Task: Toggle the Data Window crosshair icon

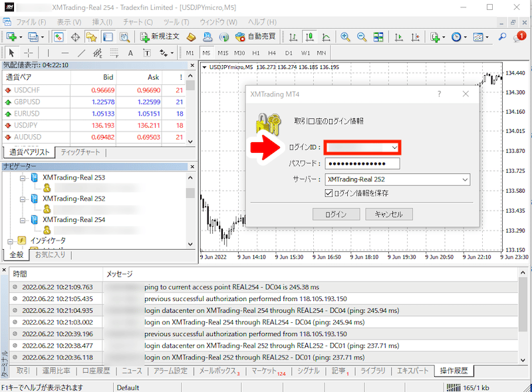Action: [x=75, y=37]
